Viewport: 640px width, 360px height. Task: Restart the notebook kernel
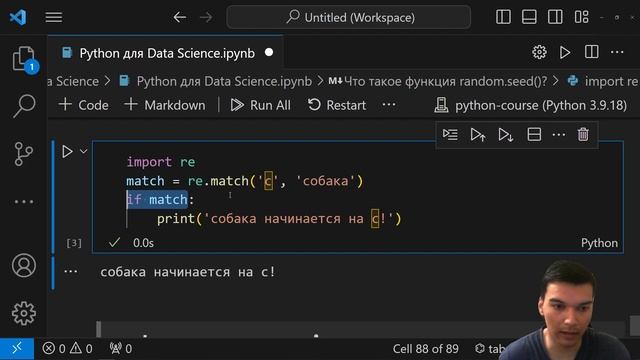coord(337,105)
